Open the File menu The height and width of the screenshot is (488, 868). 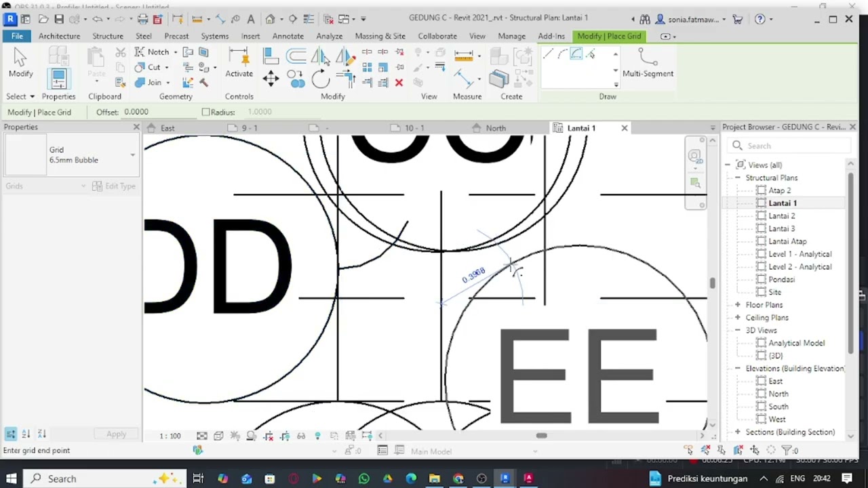tap(17, 36)
